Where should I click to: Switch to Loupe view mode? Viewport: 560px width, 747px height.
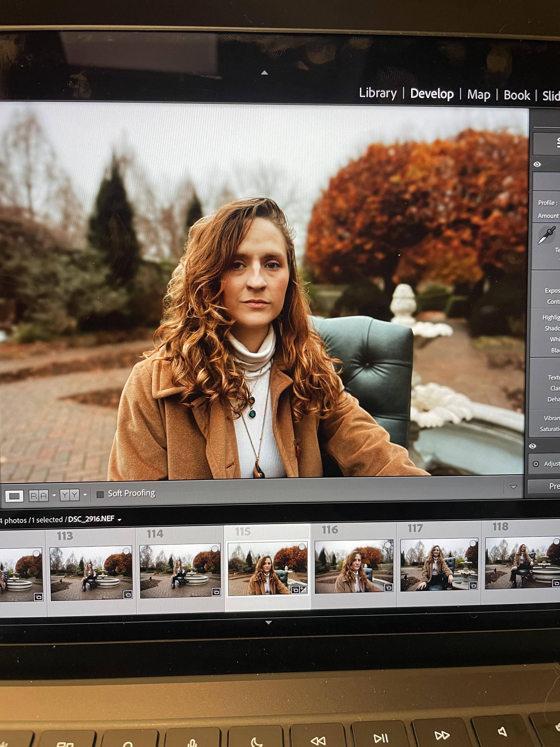pyautogui.click(x=14, y=496)
